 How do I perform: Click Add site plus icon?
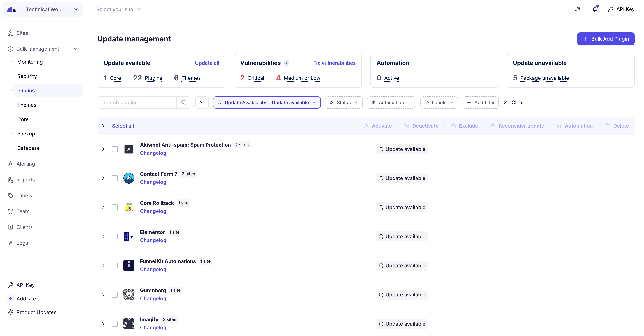click(x=10, y=298)
